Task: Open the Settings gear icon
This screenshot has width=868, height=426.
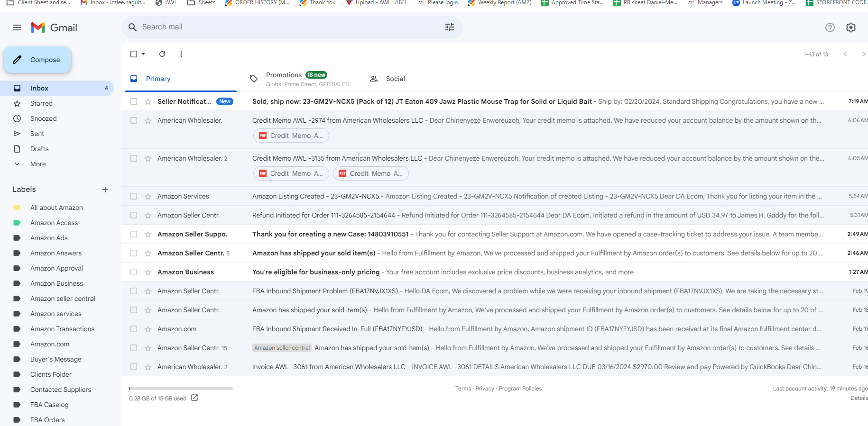Action: click(x=851, y=27)
